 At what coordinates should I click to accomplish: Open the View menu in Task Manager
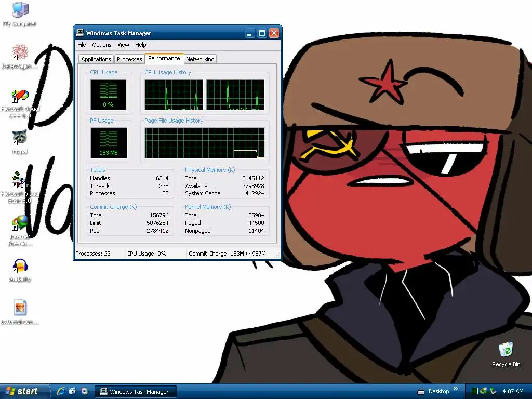(123, 45)
